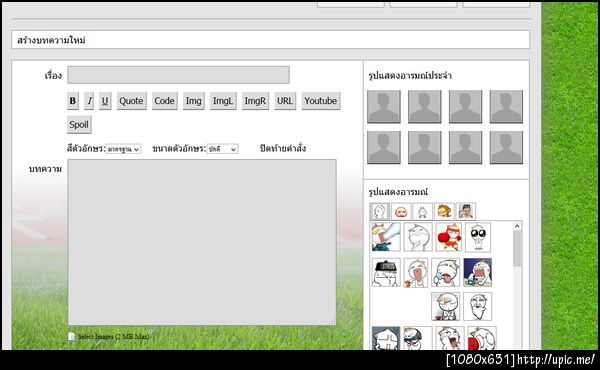Insert the black-hat emoticon
Screen dimensions: 600x370
(x=386, y=272)
